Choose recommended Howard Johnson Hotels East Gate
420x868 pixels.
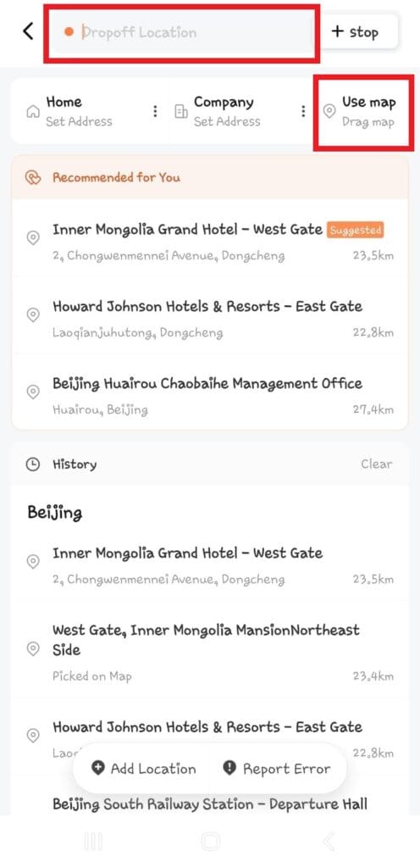(210, 319)
